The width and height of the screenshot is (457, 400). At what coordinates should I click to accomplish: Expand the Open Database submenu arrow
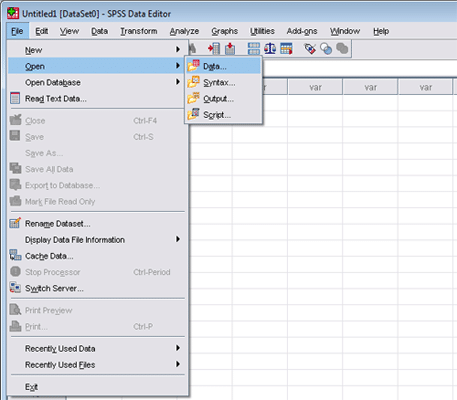pyautogui.click(x=178, y=82)
